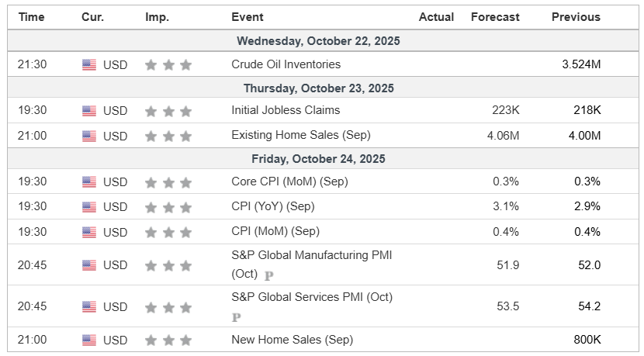Open the CPI (YoY) (Sep) event
644x356 pixels.
pos(275,206)
